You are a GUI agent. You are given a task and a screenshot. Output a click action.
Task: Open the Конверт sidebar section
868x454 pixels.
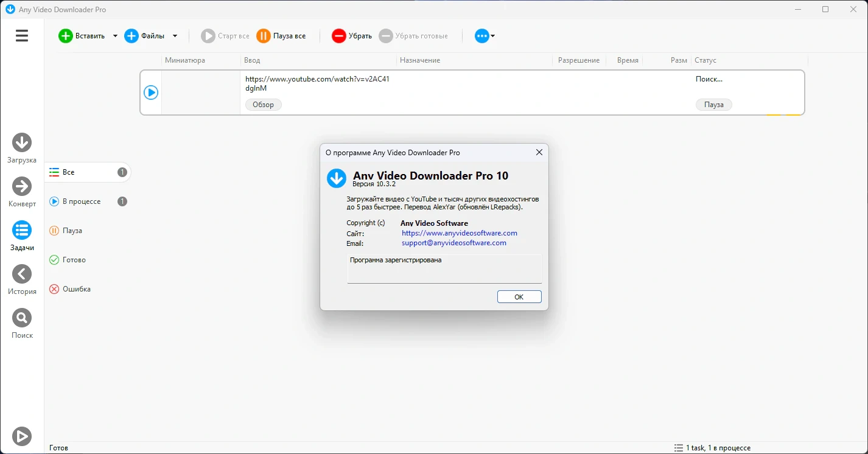22,192
